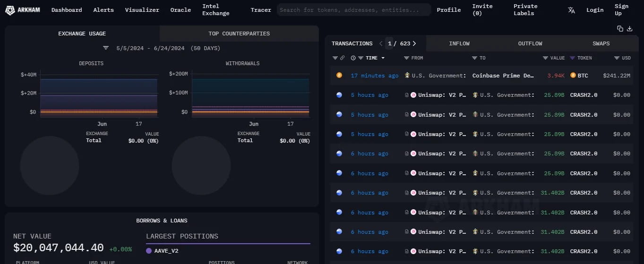Viewport: 644px width, 264px height.
Task: Download transactions with the download icon
Action: 629,29
